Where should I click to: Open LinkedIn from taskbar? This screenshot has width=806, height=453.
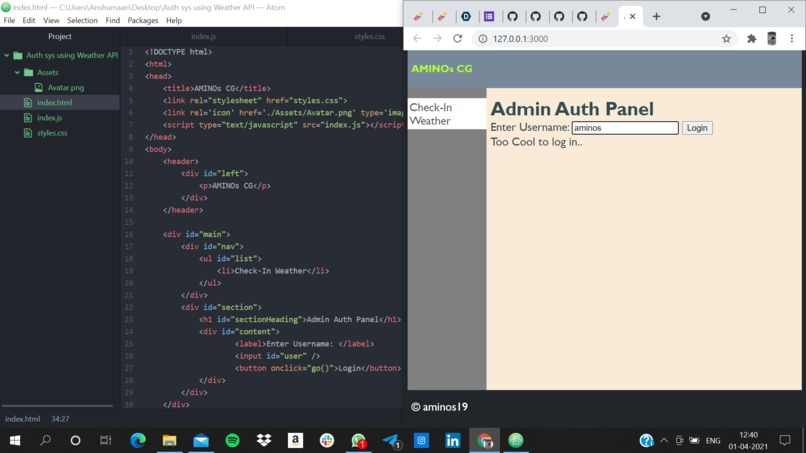click(453, 441)
